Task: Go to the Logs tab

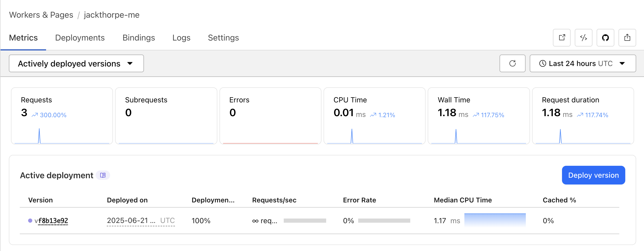Action: [181, 38]
